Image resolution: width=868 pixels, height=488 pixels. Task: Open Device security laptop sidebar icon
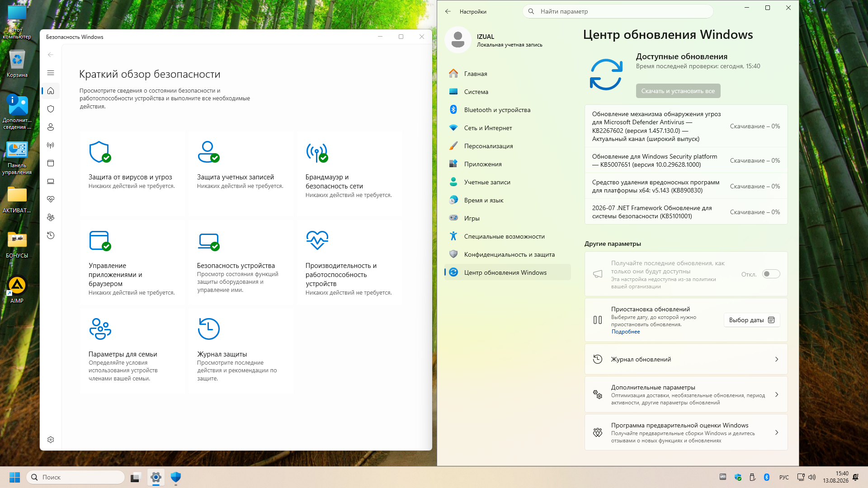coord(51,181)
